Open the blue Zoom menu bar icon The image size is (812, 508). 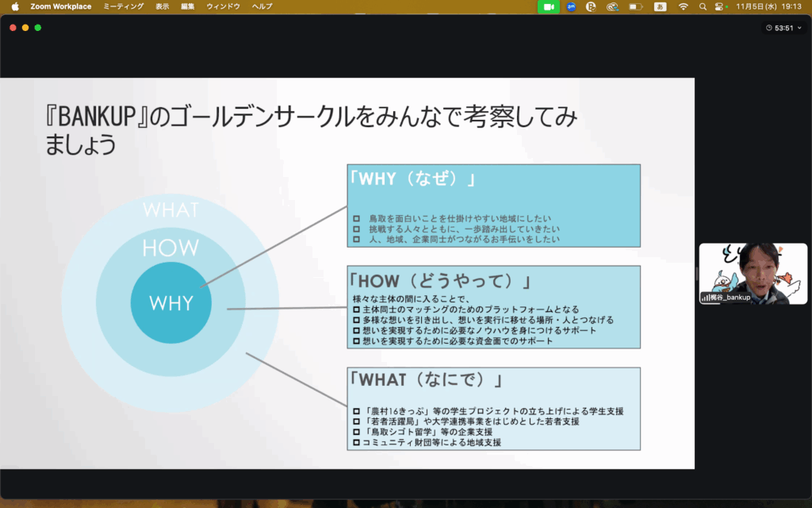coord(571,6)
